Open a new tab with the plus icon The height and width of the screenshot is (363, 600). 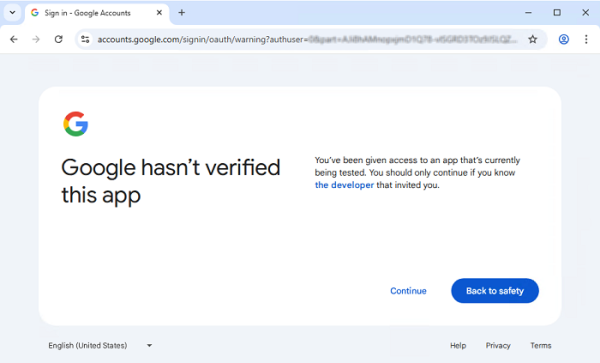pos(182,13)
